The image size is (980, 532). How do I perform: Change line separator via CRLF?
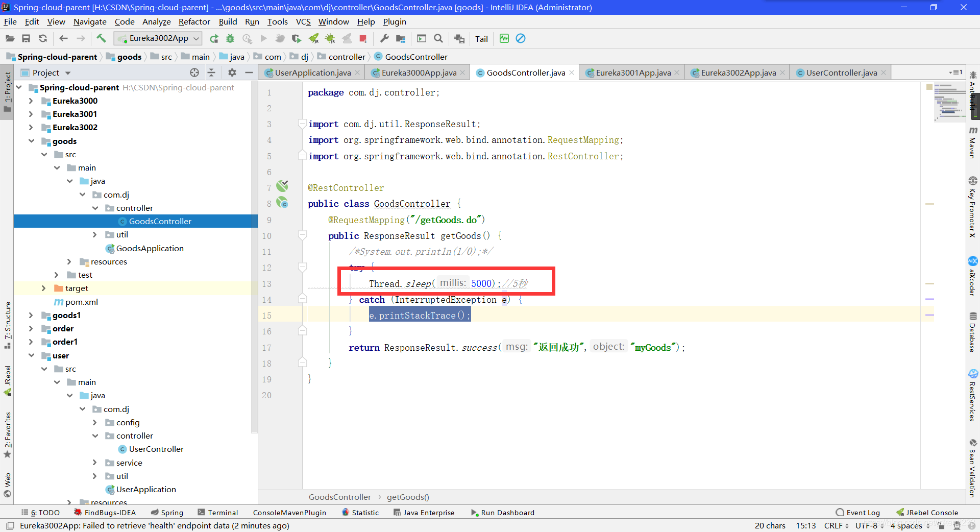coord(836,525)
